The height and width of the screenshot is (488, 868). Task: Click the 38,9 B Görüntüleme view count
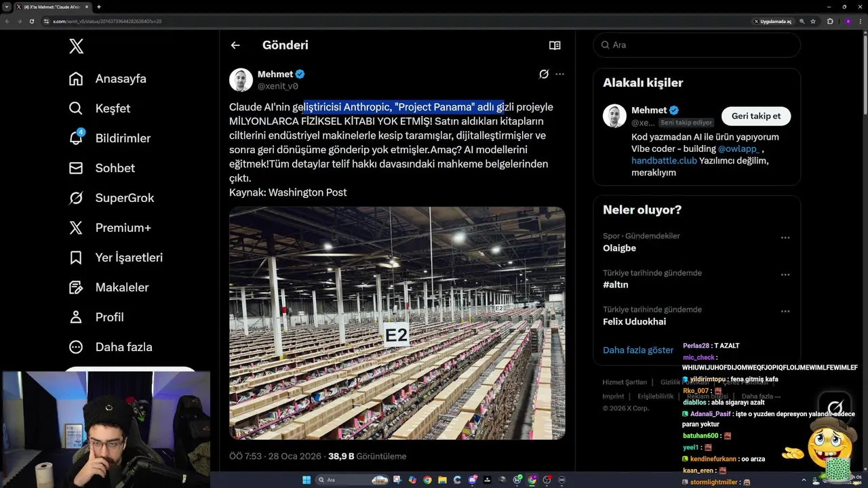pyautogui.click(x=368, y=456)
